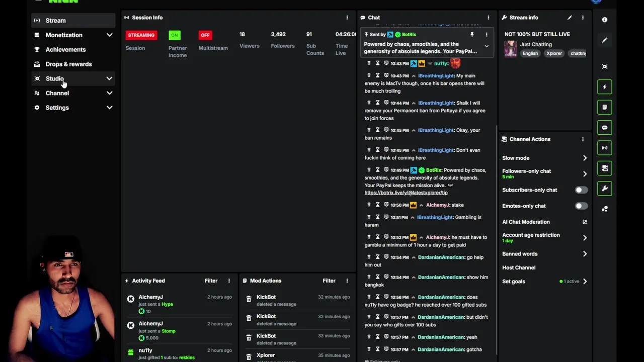Viewport: 644px width, 362px height.
Task: Toggle the lightning bolt panel icon
Action: pos(605,87)
